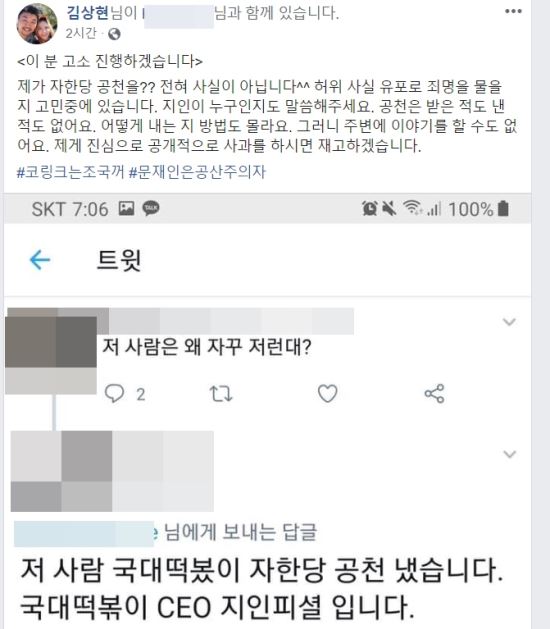The height and width of the screenshot is (629, 550).
Task: Tap the image notification icon in status bar
Action: [x=126, y=209]
